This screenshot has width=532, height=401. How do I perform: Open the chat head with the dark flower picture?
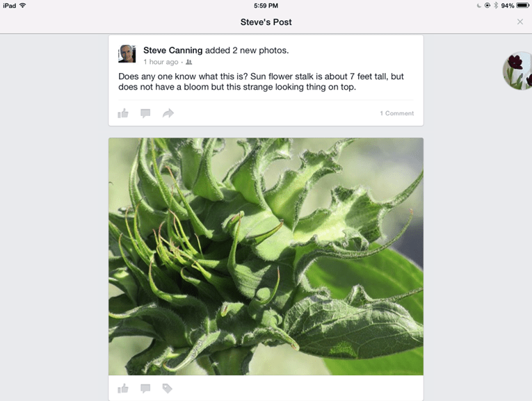(x=517, y=71)
